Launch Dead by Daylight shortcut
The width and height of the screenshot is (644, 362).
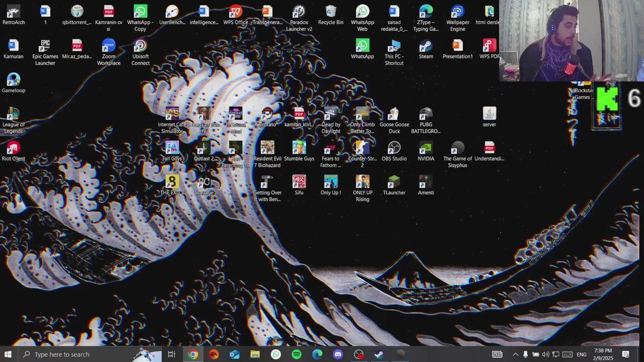pyautogui.click(x=331, y=121)
